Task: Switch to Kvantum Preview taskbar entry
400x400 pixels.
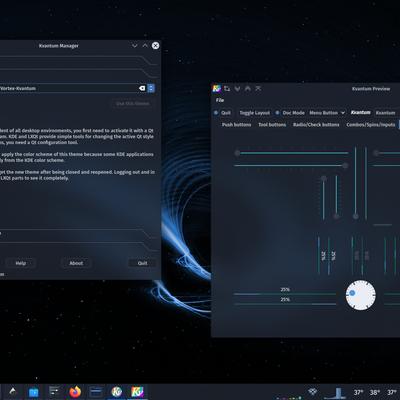Action: [137, 392]
